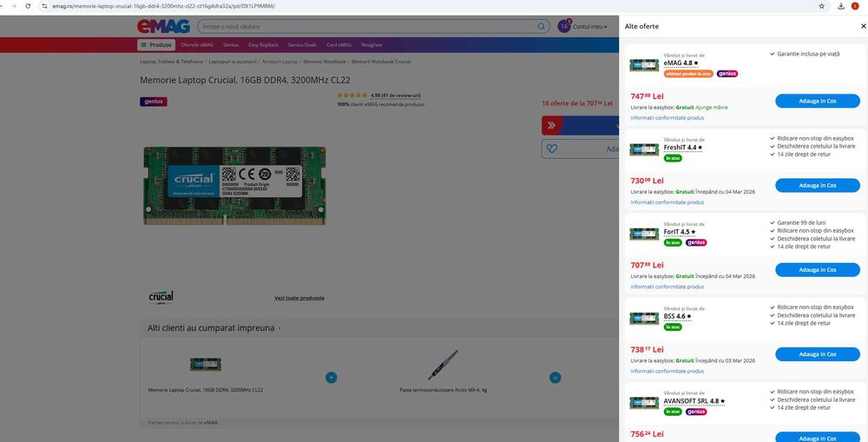868x442 pixels.
Task: Click the 'ultimul produs in stoc' badge
Action: pos(688,74)
